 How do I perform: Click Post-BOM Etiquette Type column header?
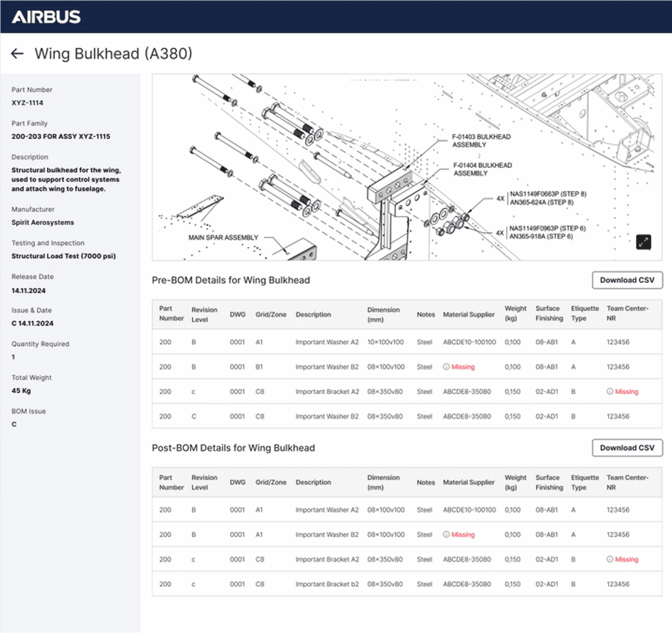pos(585,482)
